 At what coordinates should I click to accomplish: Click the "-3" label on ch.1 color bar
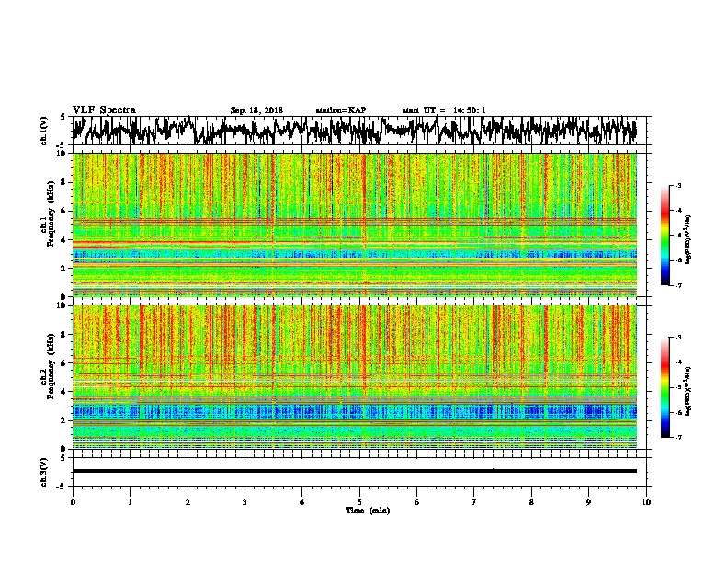tap(677, 186)
